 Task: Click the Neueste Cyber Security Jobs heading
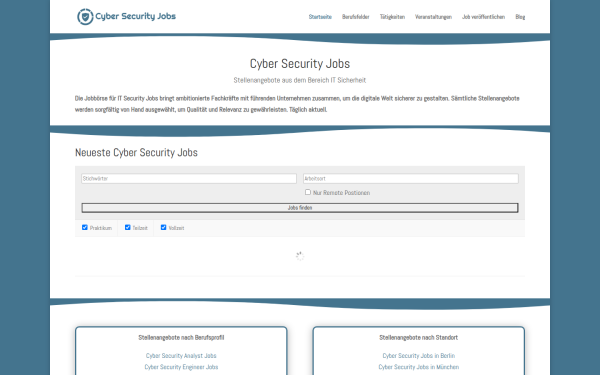point(136,152)
